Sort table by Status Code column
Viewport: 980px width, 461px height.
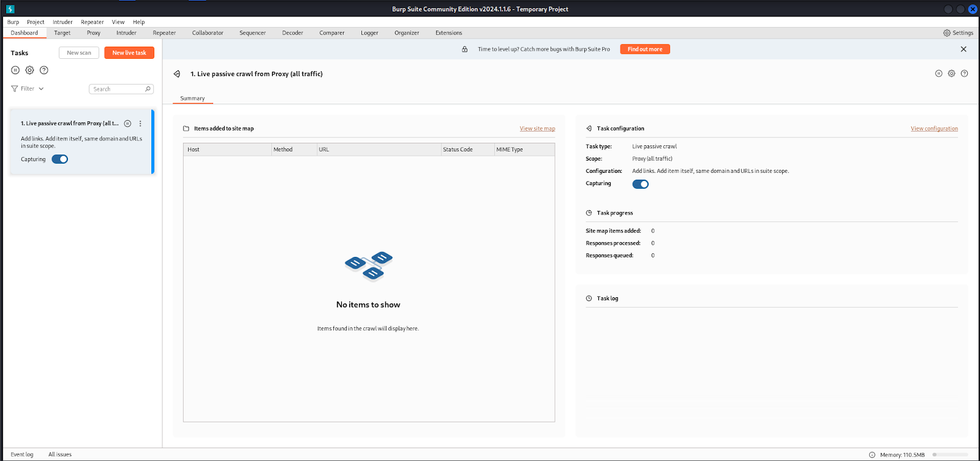[468, 150]
